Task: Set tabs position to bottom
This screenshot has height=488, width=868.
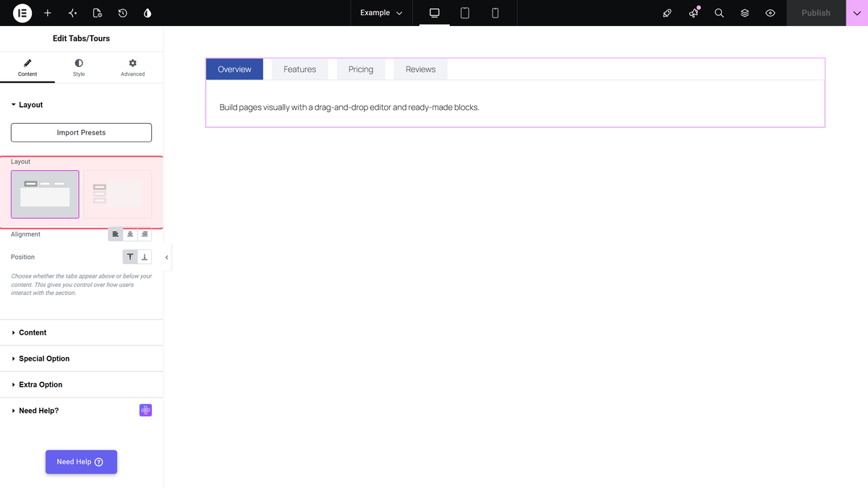Action: coord(145,257)
